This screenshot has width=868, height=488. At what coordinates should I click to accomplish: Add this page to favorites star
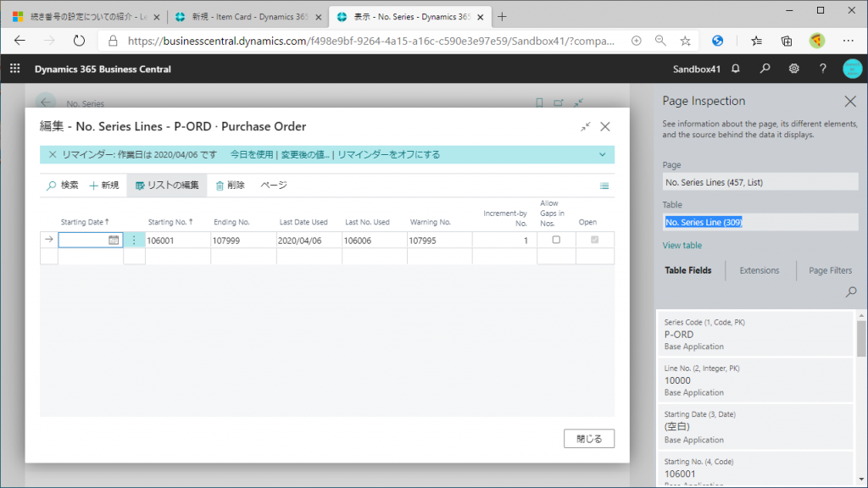pyautogui.click(x=685, y=41)
